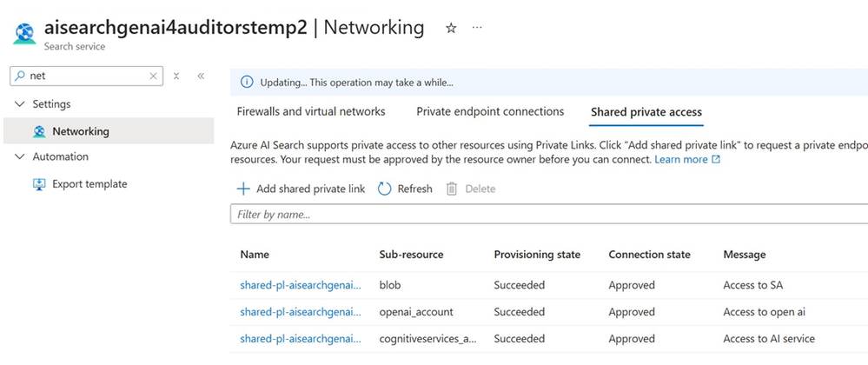Click the Azure Search service icon

24,34
